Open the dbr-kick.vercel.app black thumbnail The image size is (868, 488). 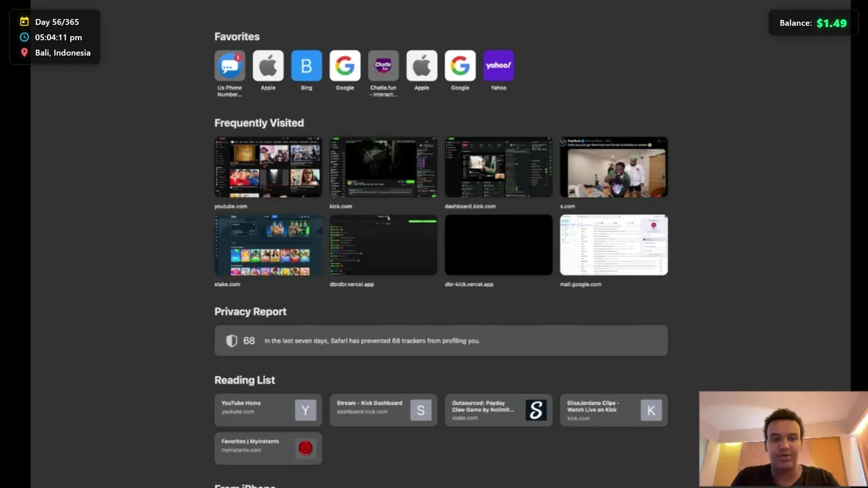tap(498, 245)
